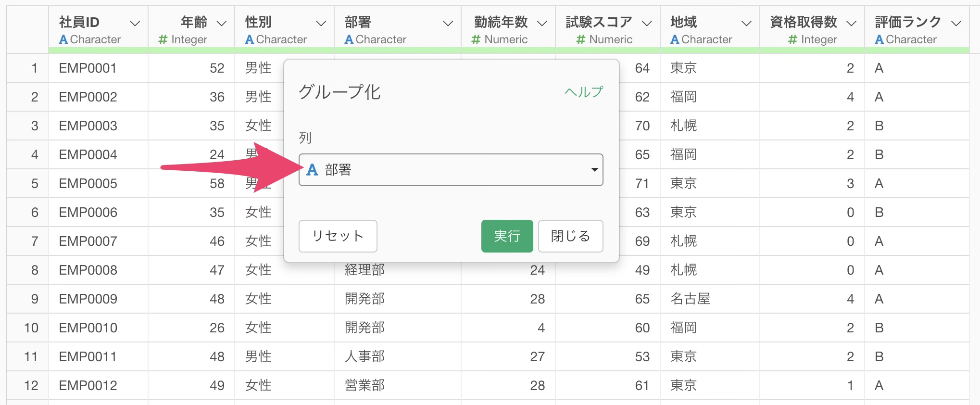Expand the 地域 column menu chevron
980x405 pixels.
746,23
